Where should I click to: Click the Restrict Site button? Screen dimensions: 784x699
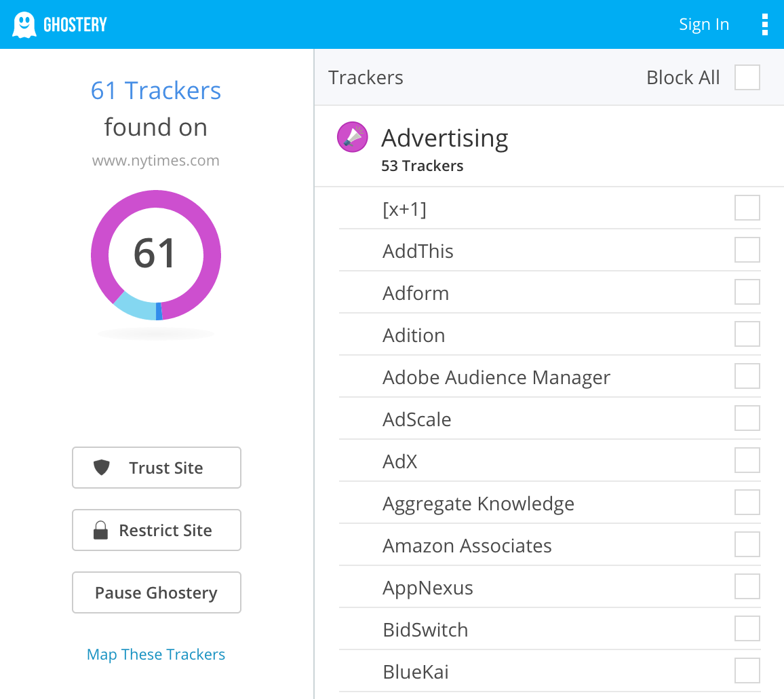tap(157, 530)
